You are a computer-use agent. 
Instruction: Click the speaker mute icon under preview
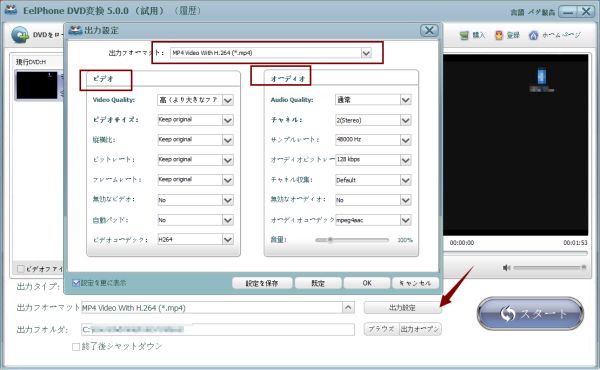pyautogui.click(x=507, y=267)
